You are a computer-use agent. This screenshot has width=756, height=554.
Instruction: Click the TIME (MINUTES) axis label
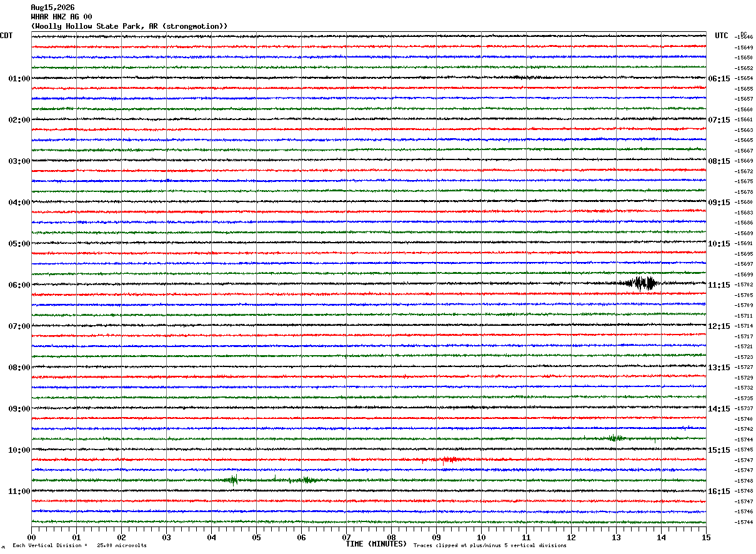376,544
